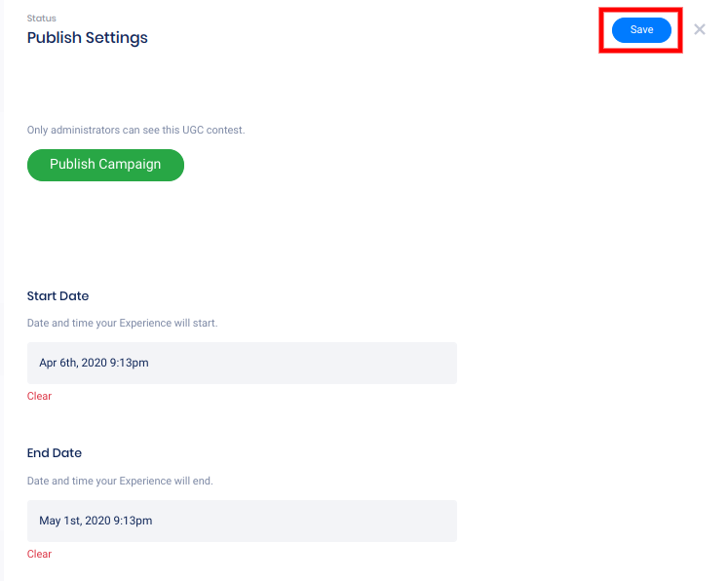Click the May 1st, 2020 9:13pm text
This screenshot has height=581, width=728.
[x=96, y=521]
